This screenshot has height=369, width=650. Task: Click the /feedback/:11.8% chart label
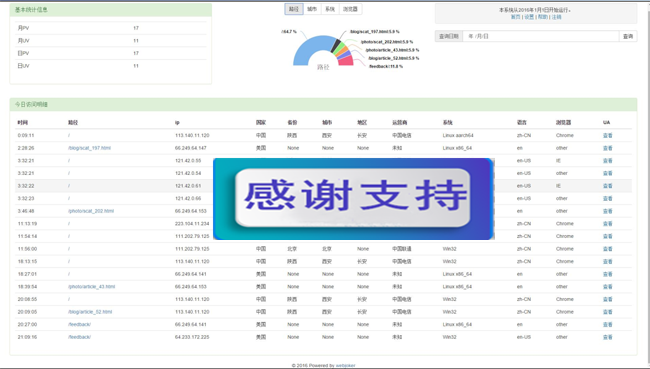(x=386, y=66)
